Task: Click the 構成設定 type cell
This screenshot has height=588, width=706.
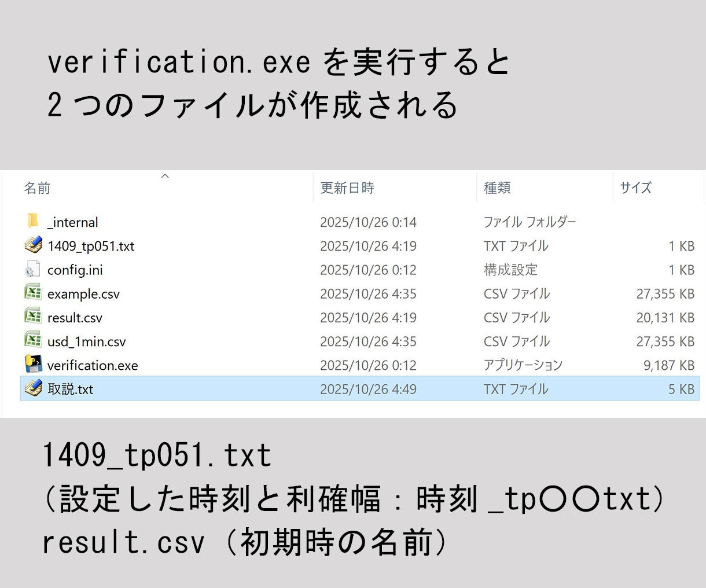Action: 510,270
